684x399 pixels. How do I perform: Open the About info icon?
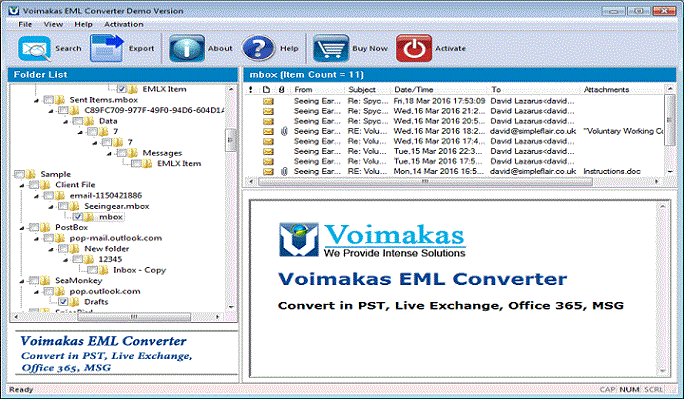click(187, 48)
